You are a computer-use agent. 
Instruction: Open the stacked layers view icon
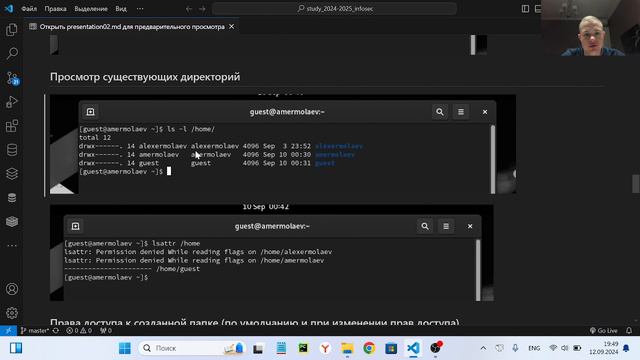12,173
